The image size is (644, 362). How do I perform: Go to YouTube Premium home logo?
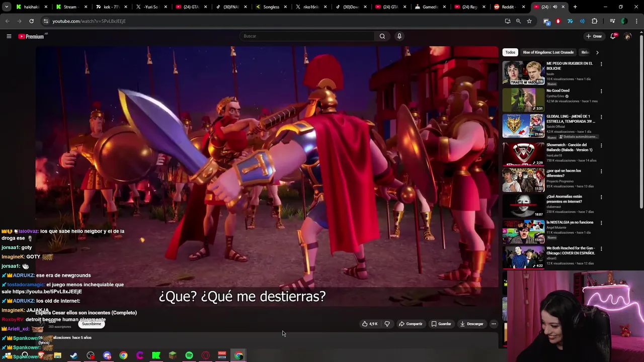[32, 36]
